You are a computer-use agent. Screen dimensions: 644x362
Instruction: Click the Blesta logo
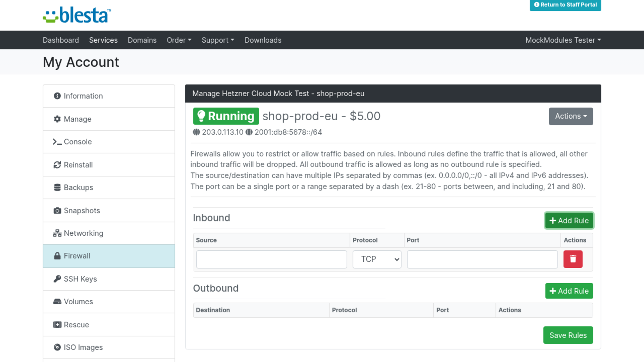[x=77, y=15]
